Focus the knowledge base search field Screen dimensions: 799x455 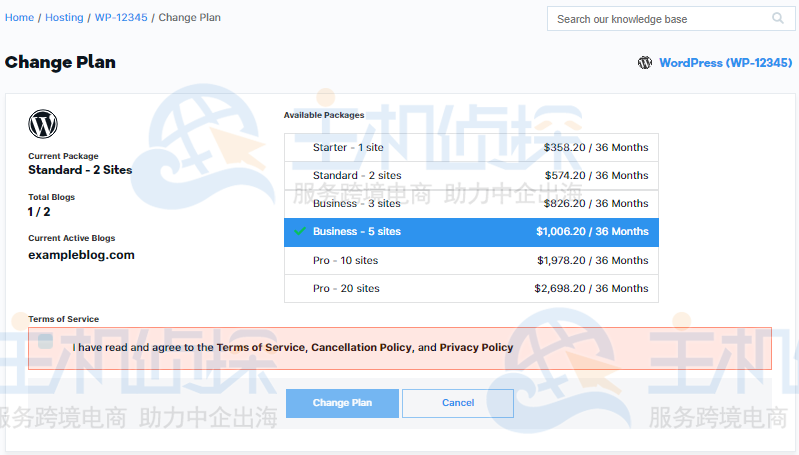[660, 19]
